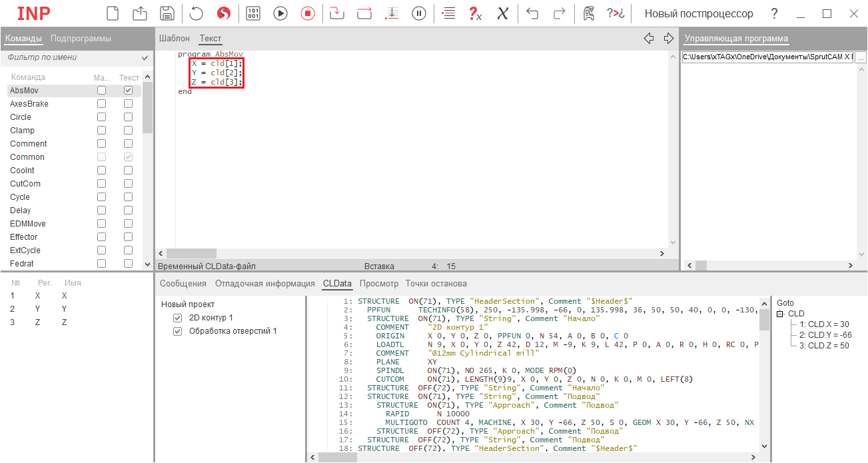The width and height of the screenshot is (868, 463).
Task: Click the save diskette icon
Action: (x=167, y=13)
